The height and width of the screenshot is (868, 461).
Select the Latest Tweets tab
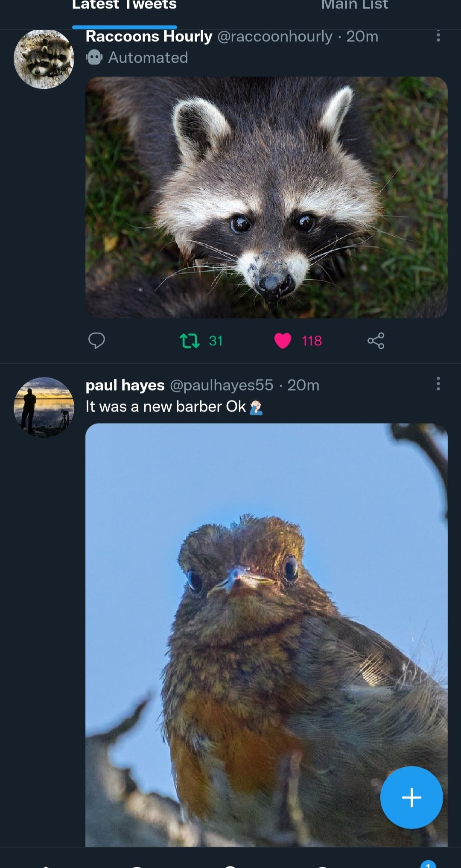pos(124,5)
